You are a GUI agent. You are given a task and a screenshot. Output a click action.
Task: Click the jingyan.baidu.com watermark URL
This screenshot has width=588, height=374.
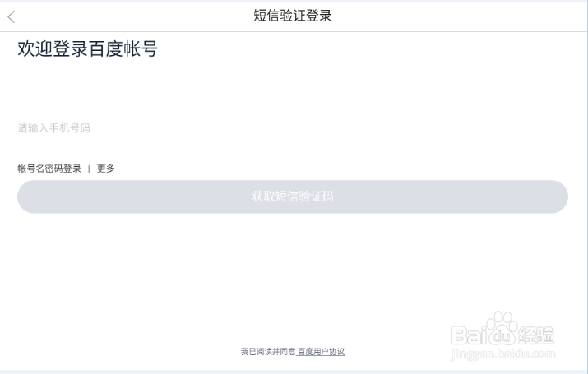pos(503,354)
